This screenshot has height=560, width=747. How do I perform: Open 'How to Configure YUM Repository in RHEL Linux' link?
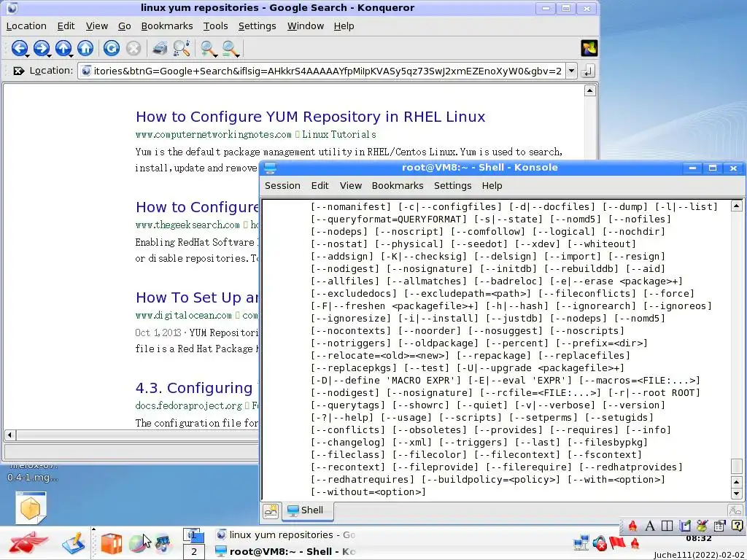(x=310, y=117)
